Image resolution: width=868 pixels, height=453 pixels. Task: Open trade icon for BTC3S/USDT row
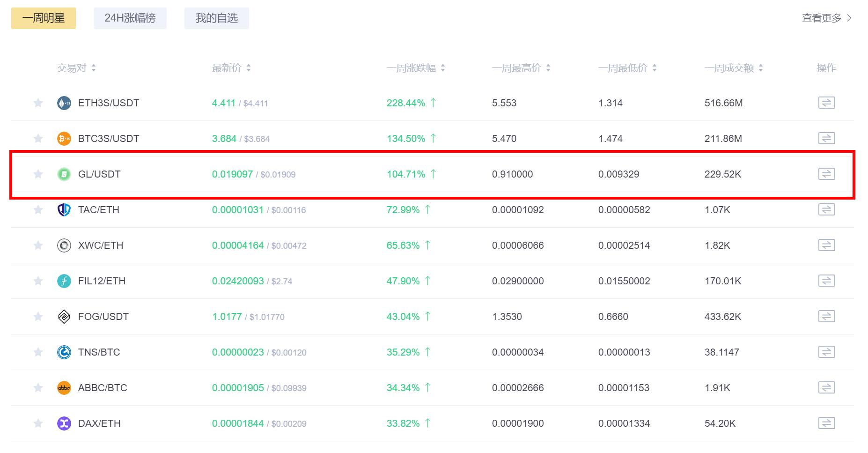point(826,138)
